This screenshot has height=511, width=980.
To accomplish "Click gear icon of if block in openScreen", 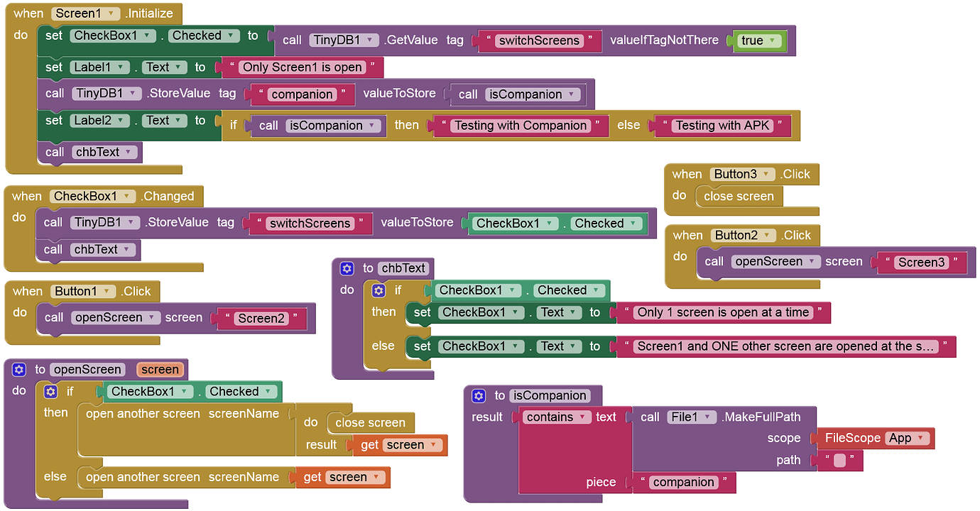I will [x=50, y=391].
